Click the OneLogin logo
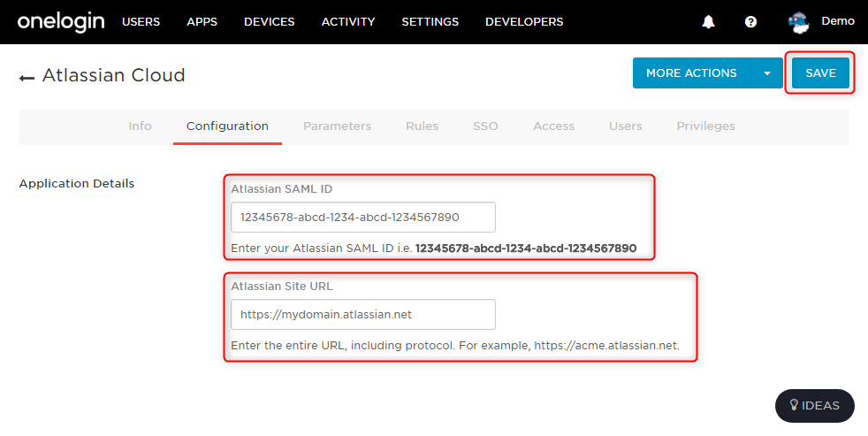 point(61,22)
